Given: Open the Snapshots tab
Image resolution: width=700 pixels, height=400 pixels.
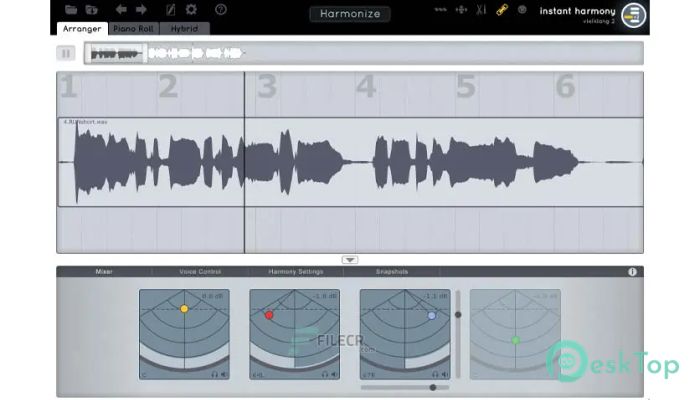Looking at the screenshot, I should click(392, 271).
